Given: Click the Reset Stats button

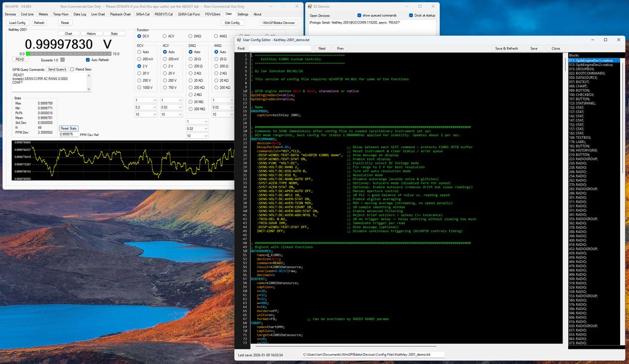Looking at the screenshot, I should tap(69, 128).
